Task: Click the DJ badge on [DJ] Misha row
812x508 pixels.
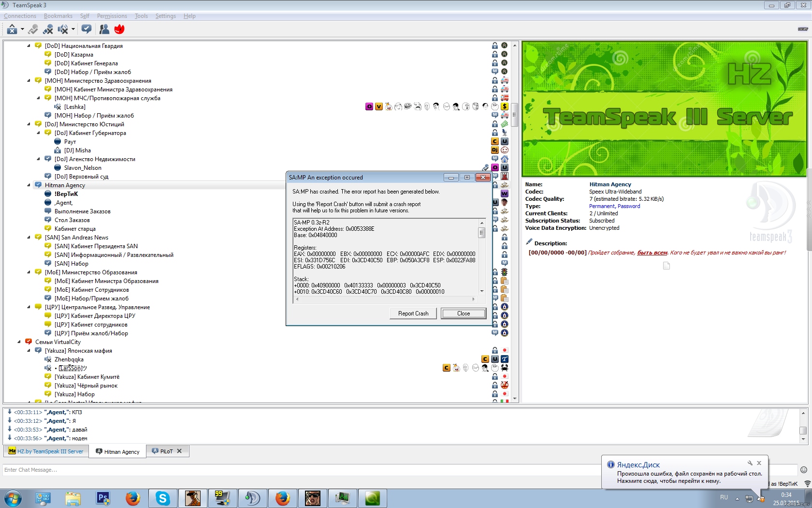Action: [494, 150]
